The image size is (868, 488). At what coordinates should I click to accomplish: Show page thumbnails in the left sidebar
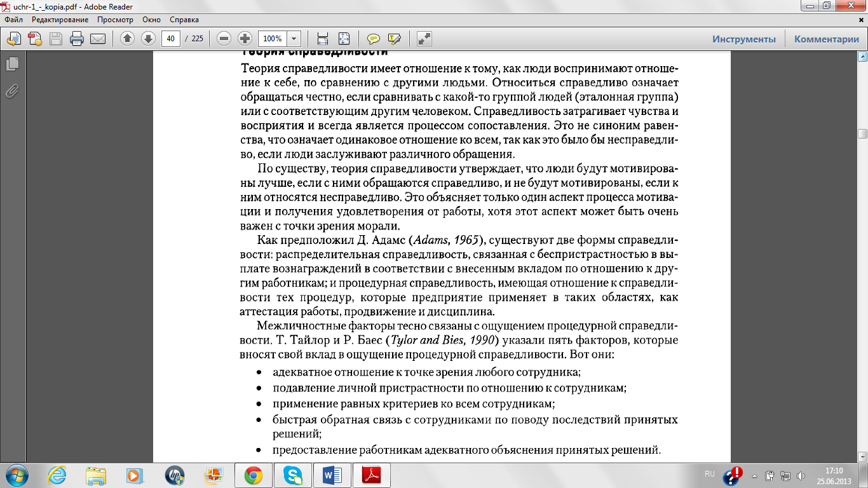(x=12, y=64)
